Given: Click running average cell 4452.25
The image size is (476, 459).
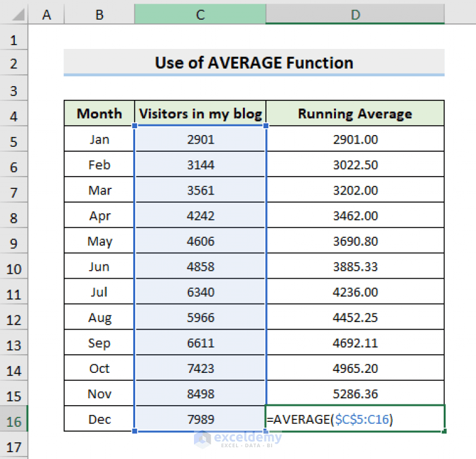Looking at the screenshot, I should coord(355,317).
